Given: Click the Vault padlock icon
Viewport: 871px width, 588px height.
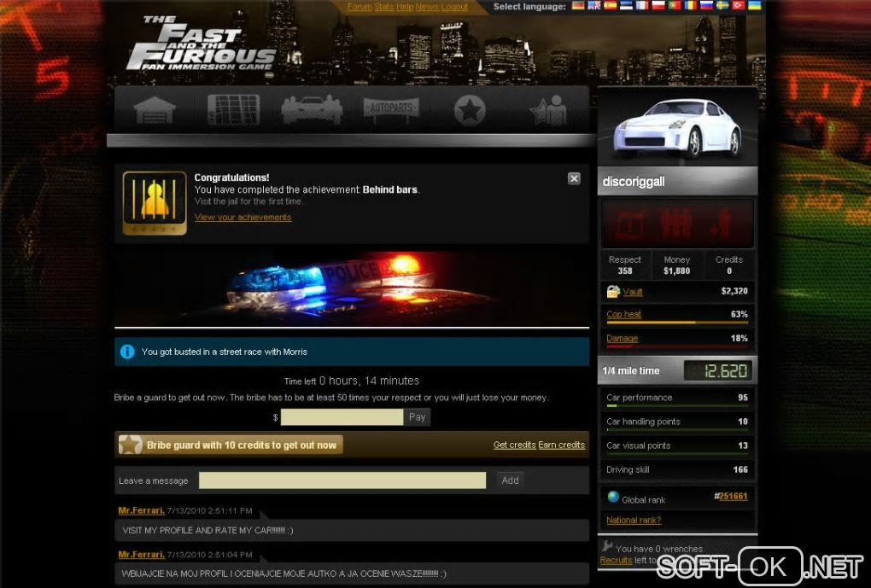Looking at the screenshot, I should [613, 292].
